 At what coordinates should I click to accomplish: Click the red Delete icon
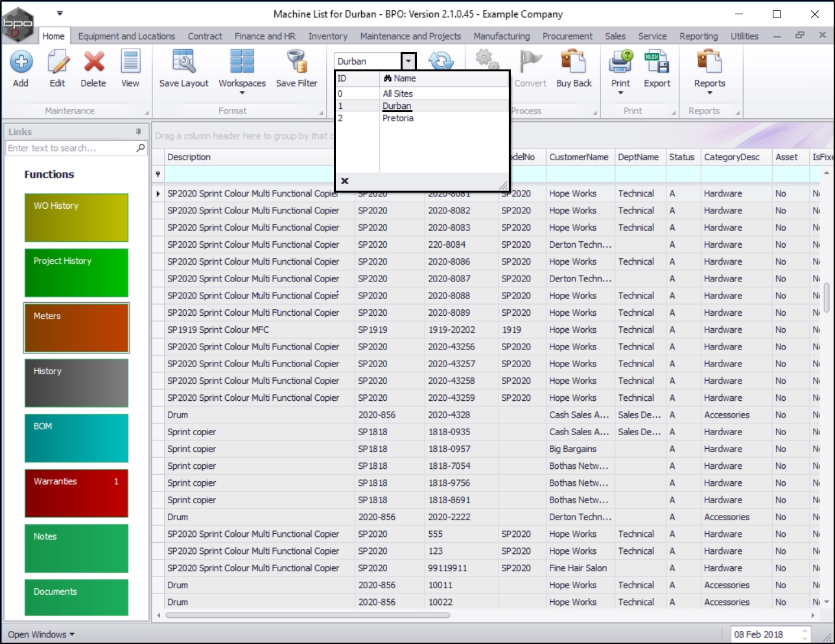point(93,62)
